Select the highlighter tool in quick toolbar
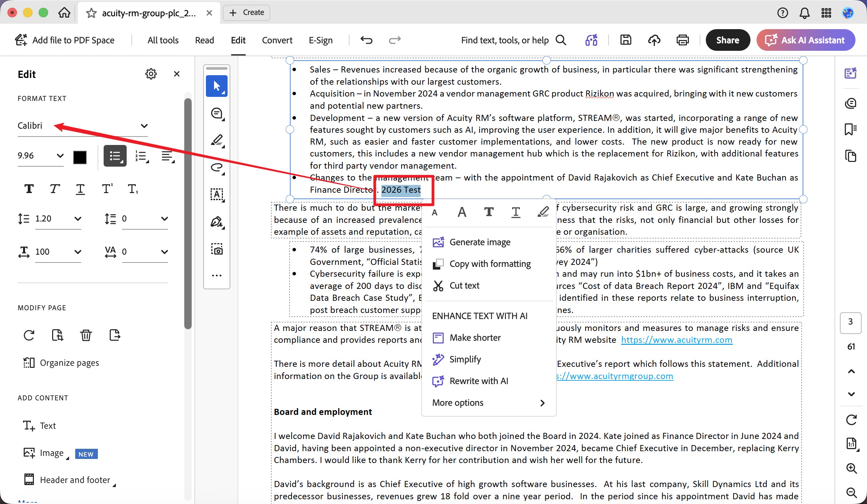This screenshot has width=867, height=504. tap(217, 140)
